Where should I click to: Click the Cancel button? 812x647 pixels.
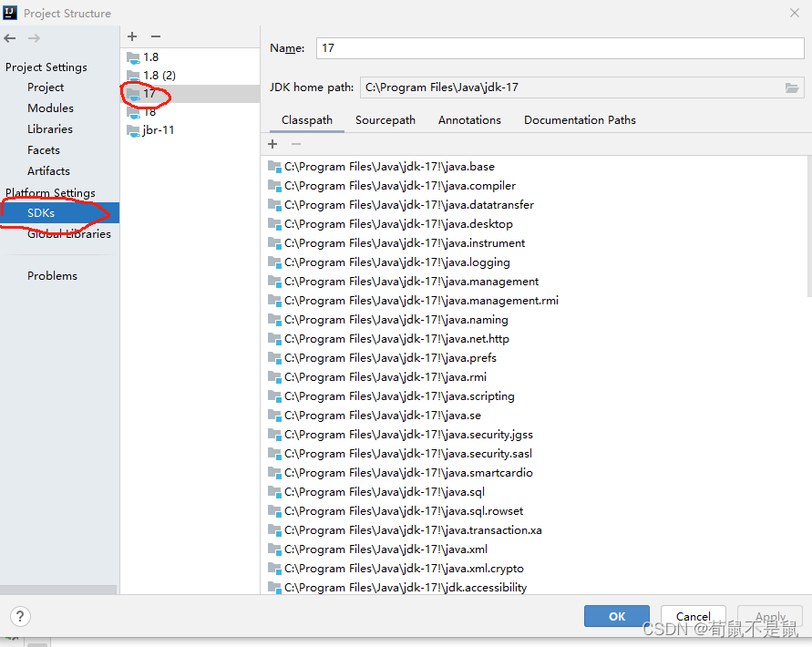point(693,616)
